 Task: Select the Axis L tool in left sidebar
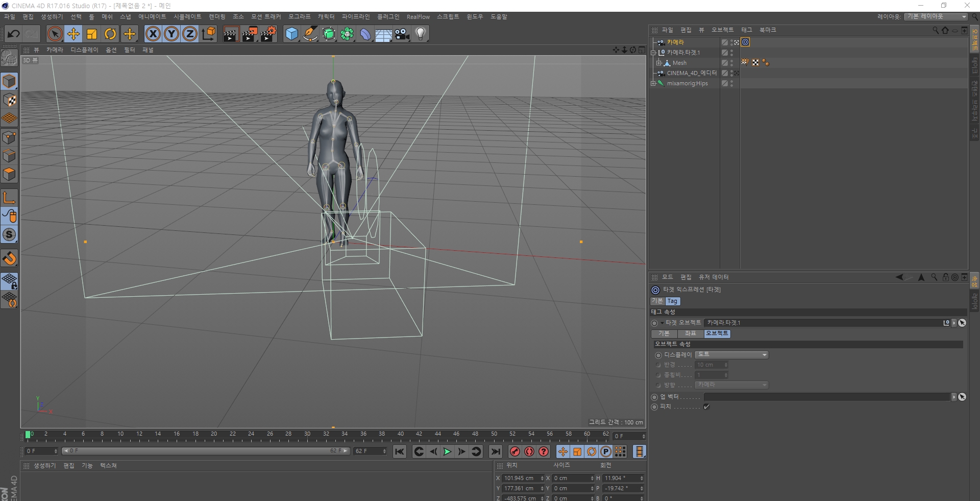point(9,198)
